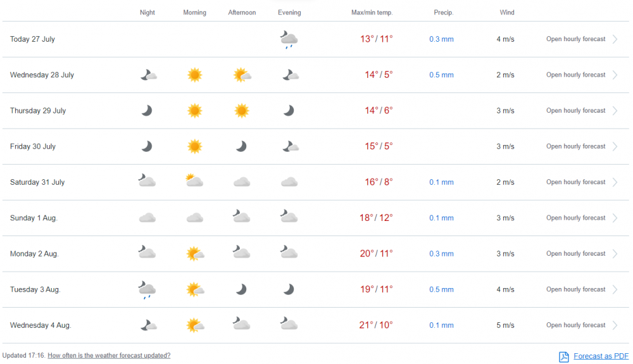Open hourly forecast for Saturday 31 July

(575, 182)
